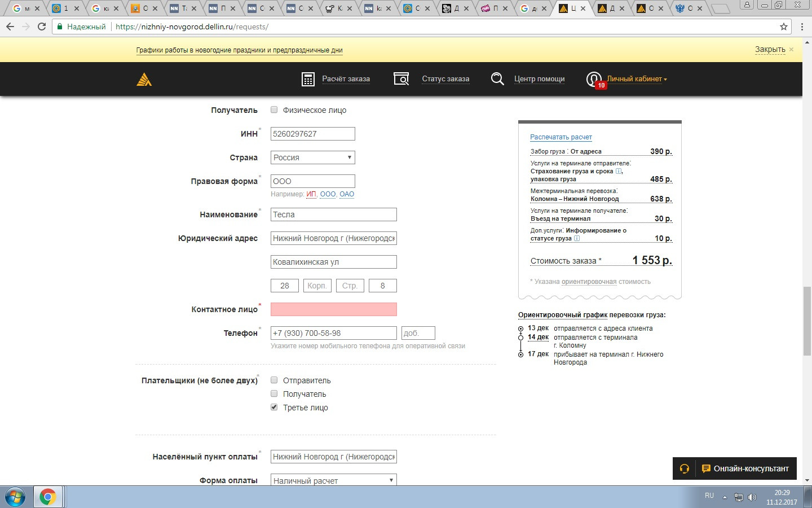Click the Правовая форма input field

[313, 181]
